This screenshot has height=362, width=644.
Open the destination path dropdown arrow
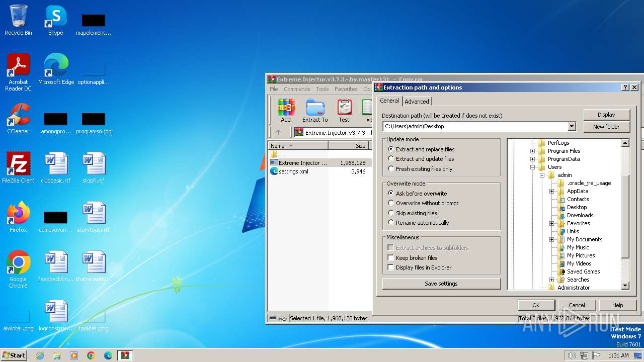[572, 127]
